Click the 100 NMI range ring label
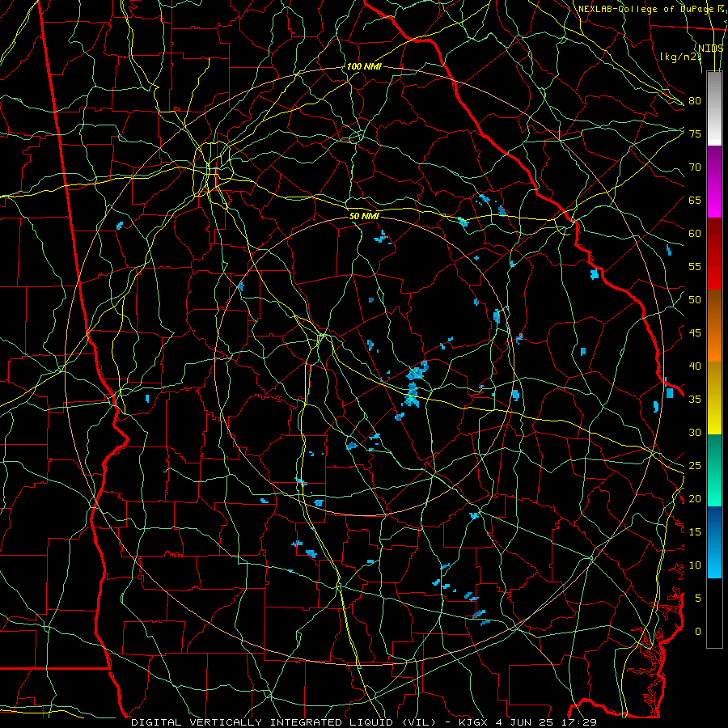The height and width of the screenshot is (728, 728). coord(363,66)
